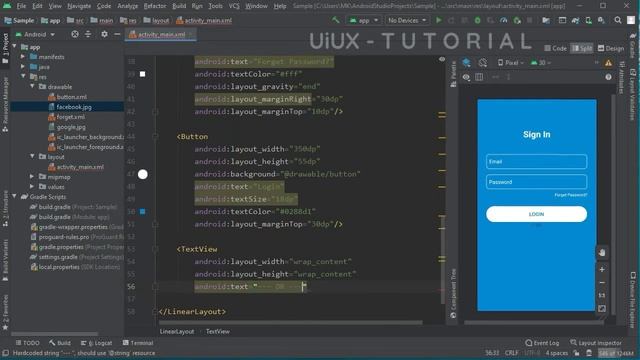Screen dimensions: 640x360
Task: Expand the java folder
Action: 23,67
